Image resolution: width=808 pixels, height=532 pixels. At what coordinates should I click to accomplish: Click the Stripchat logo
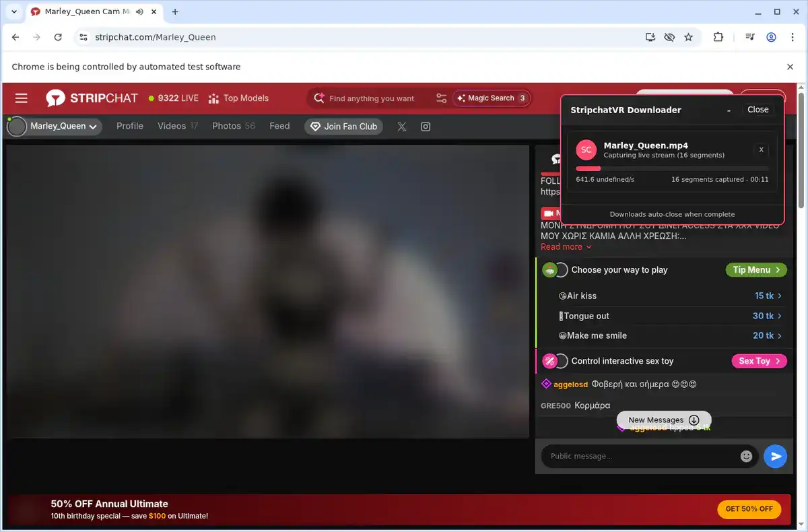point(92,98)
